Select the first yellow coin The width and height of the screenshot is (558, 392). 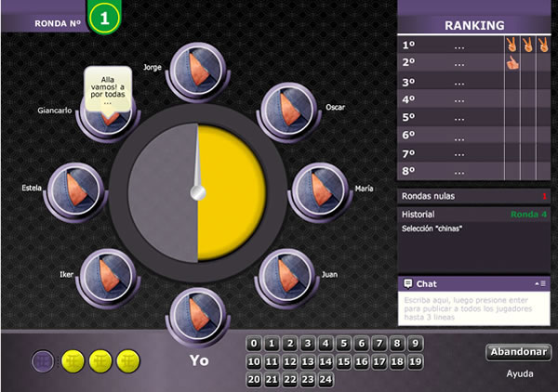(x=72, y=360)
